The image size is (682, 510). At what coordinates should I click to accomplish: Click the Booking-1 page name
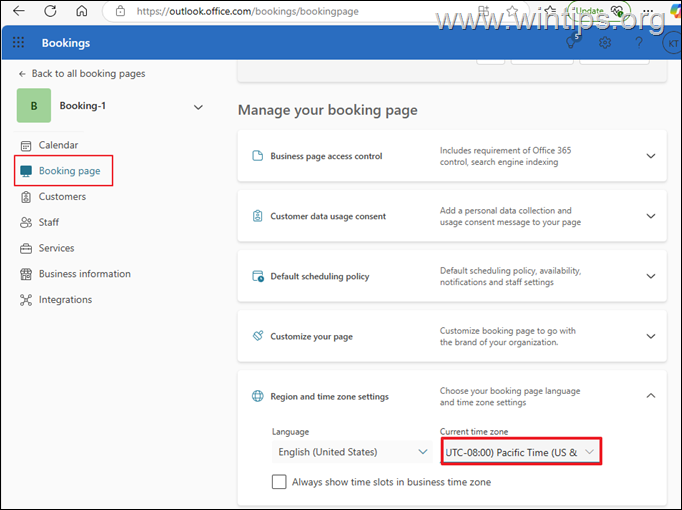(x=83, y=106)
